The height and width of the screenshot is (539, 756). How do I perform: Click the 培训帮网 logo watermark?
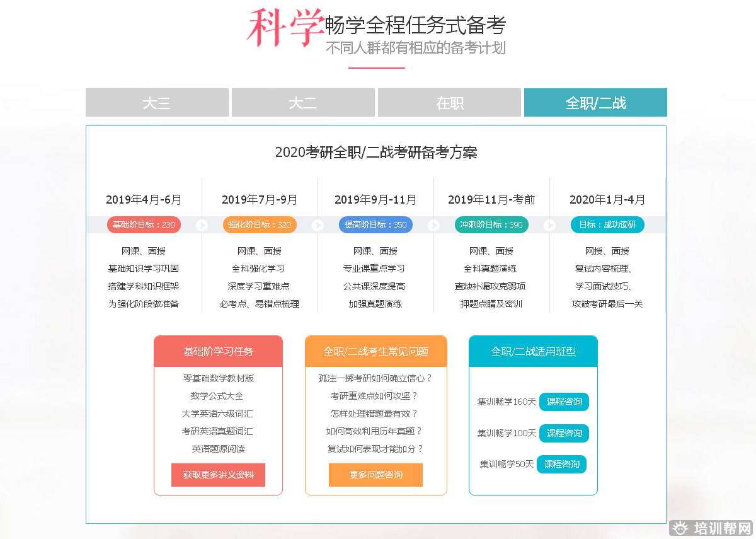point(712,528)
